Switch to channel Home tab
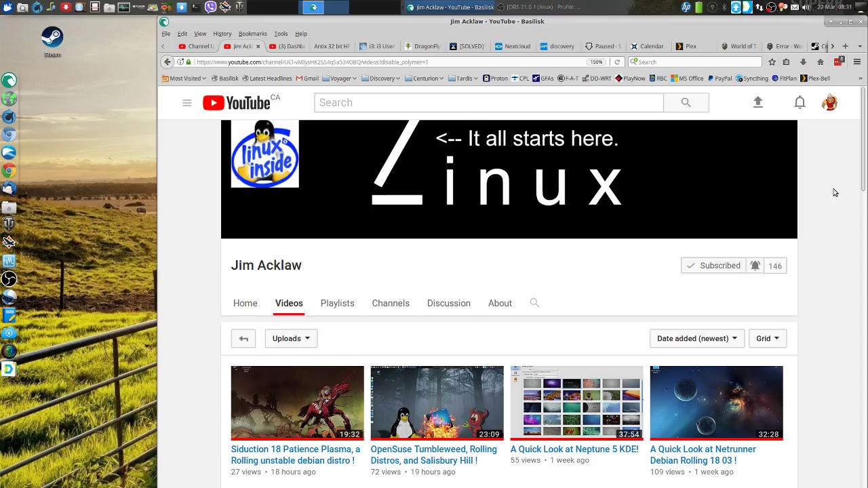The height and width of the screenshot is (488, 868). click(245, 303)
